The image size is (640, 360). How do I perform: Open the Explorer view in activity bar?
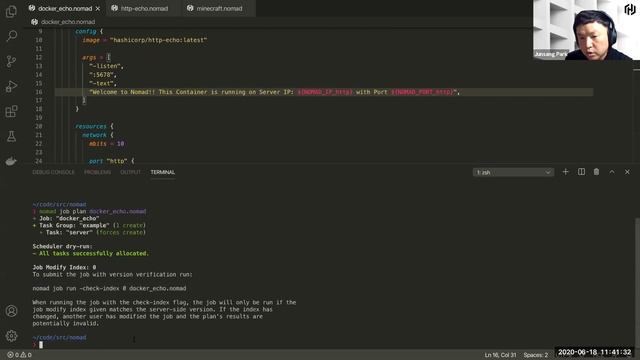click(x=11, y=11)
